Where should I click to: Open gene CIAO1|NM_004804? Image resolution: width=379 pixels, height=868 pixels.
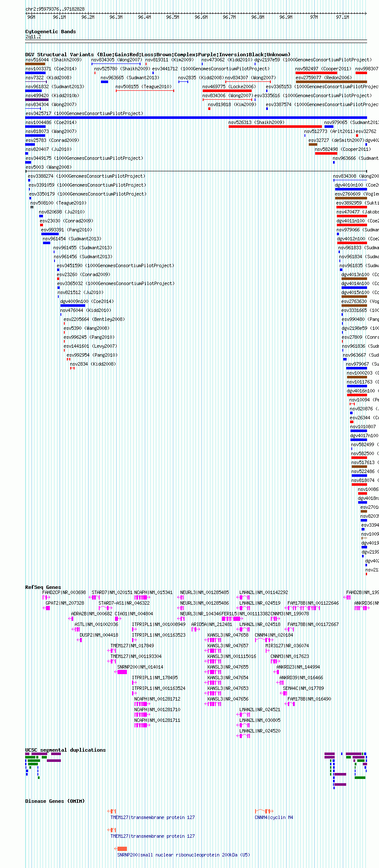click(x=134, y=614)
